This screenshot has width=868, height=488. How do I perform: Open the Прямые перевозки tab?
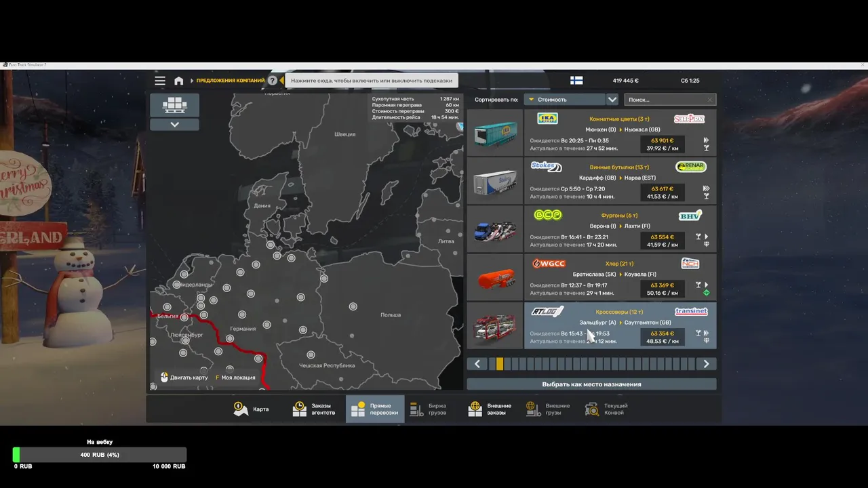[x=375, y=409]
